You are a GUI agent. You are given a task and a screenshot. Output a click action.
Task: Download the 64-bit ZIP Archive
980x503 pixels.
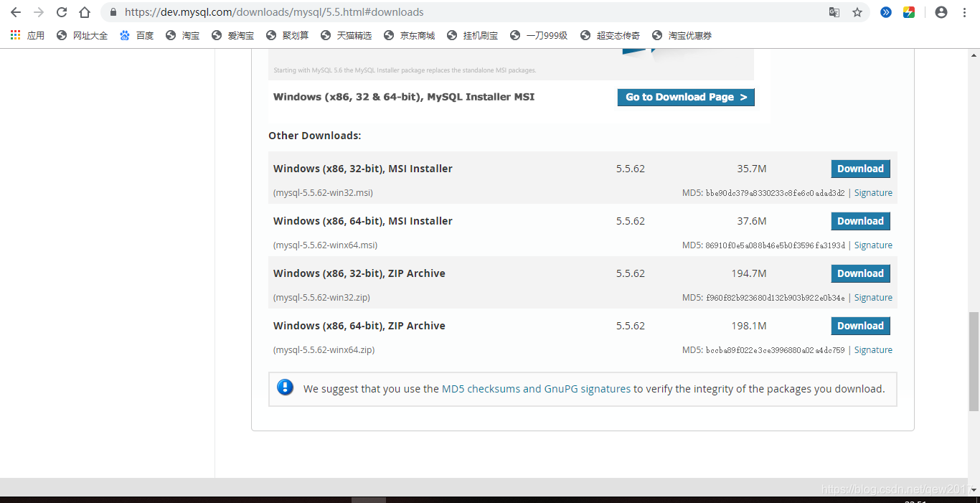tap(860, 326)
